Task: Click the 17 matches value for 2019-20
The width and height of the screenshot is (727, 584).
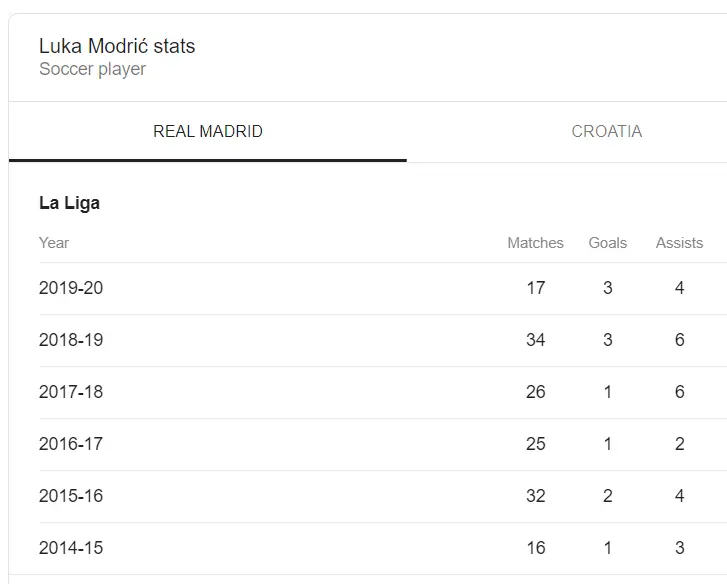Action: tap(536, 288)
